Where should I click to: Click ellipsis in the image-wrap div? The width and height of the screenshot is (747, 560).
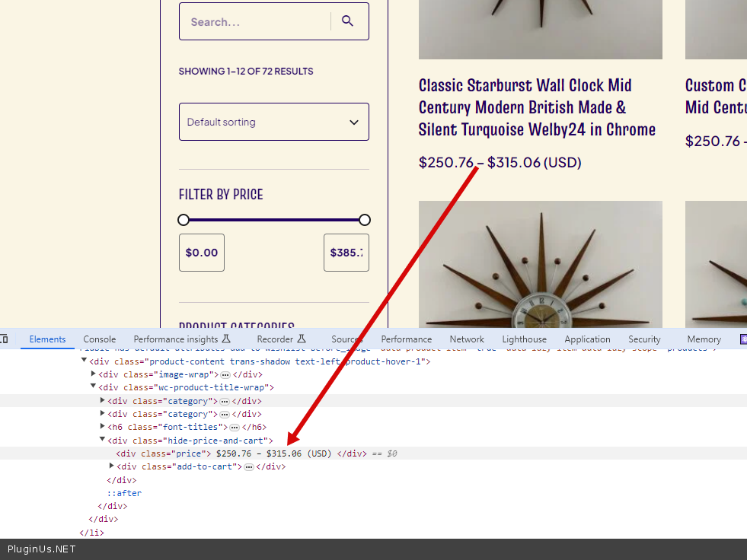click(x=225, y=374)
